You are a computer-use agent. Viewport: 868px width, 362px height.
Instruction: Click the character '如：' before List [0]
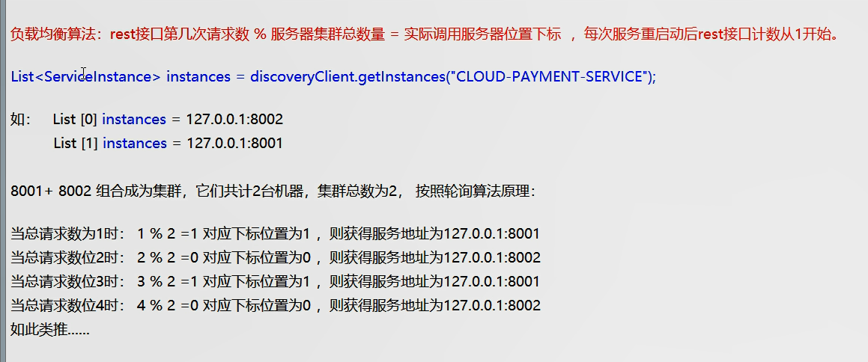[x=21, y=119]
